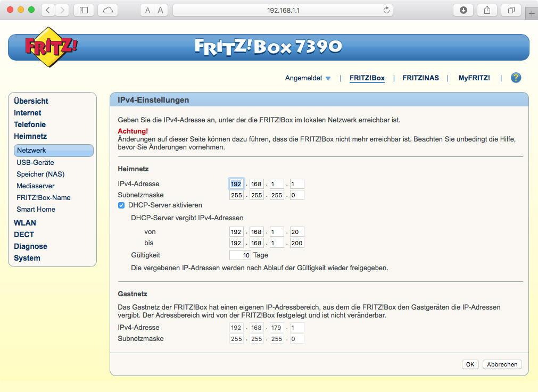Expand the Angemeldet dropdown
Screen dimensions: 538x392
[x=308, y=78]
